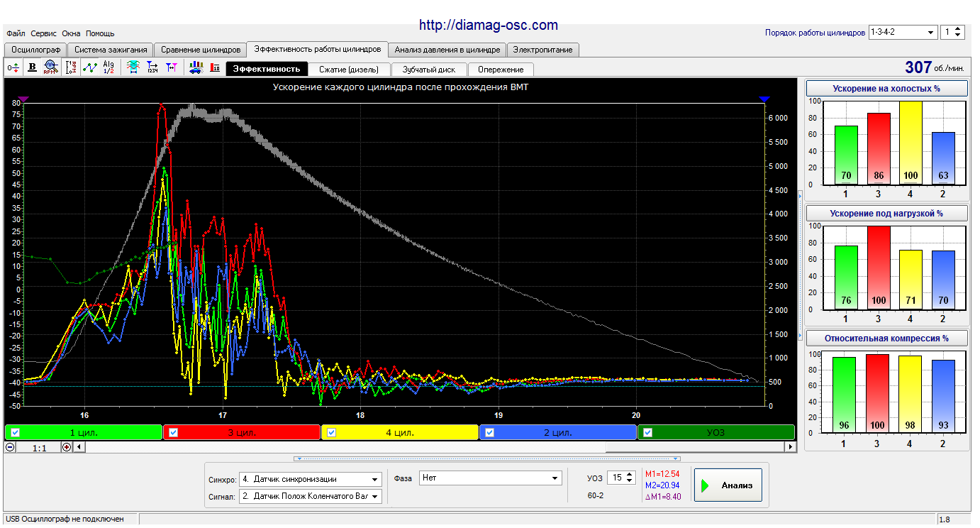Screen dimensions: 980x528
Task: Toggle the bold B toolbar icon
Action: click(32, 67)
